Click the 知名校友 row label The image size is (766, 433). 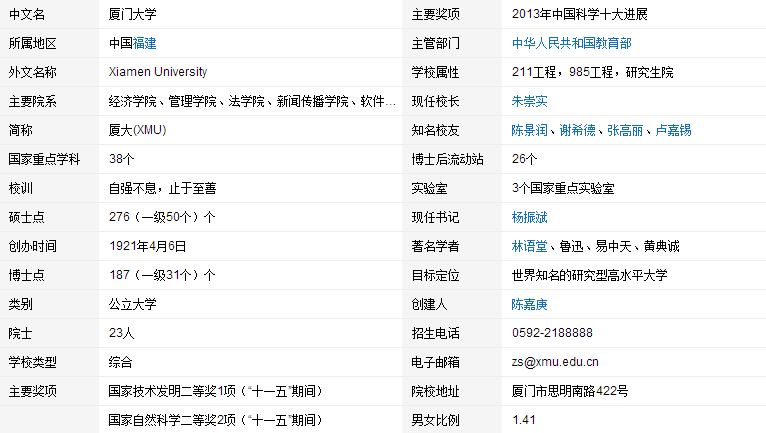(x=435, y=130)
